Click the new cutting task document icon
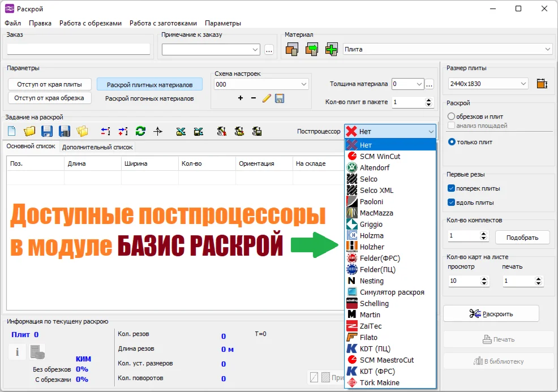 [x=11, y=131]
